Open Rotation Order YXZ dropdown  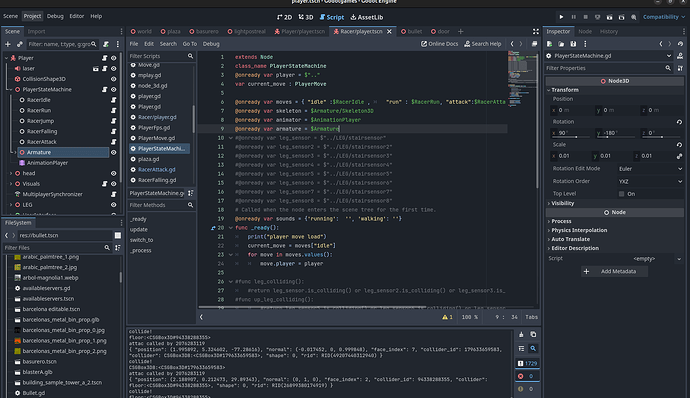tap(650, 181)
